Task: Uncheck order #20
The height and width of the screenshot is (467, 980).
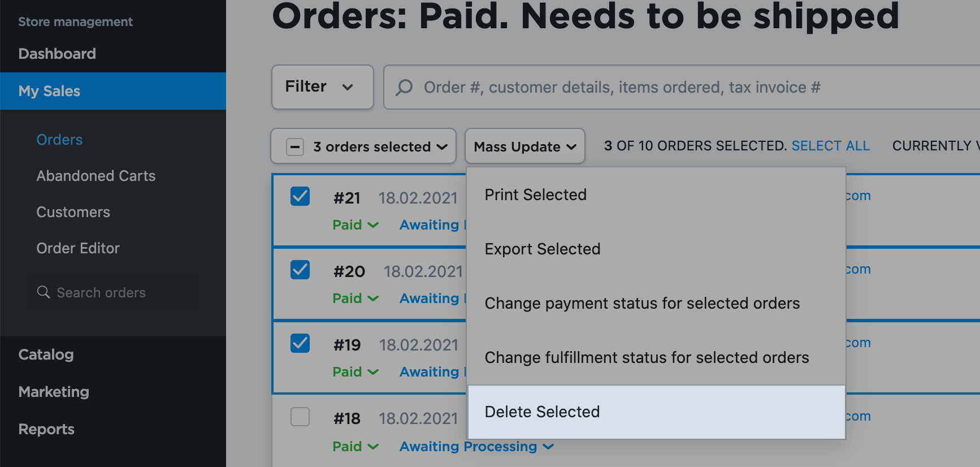Action: coord(300,270)
